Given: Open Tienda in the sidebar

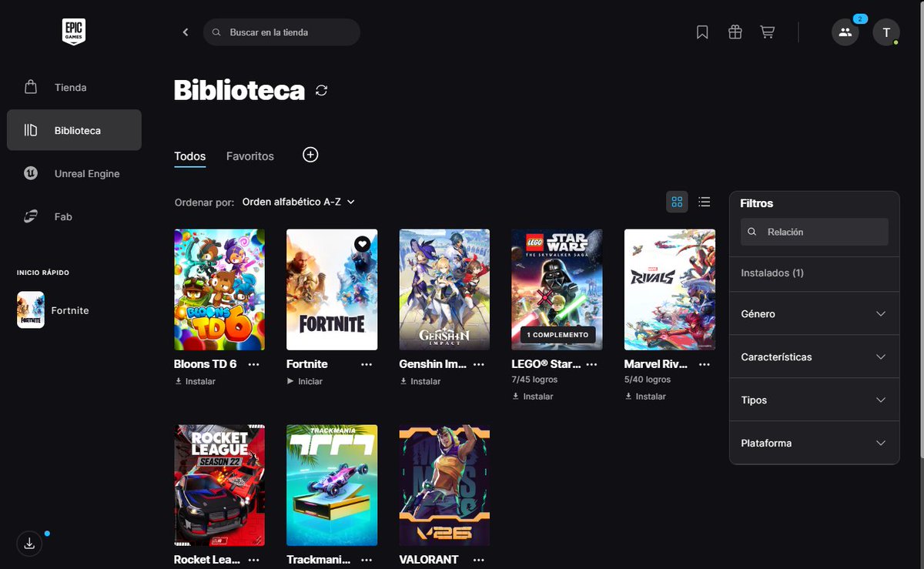Looking at the screenshot, I should pyautogui.click(x=74, y=87).
